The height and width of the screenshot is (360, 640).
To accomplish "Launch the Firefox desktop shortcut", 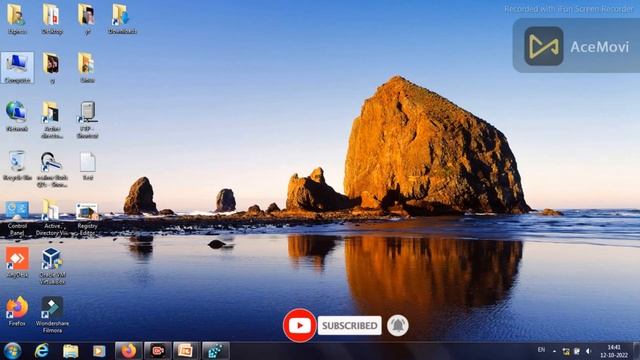I will click(17, 311).
